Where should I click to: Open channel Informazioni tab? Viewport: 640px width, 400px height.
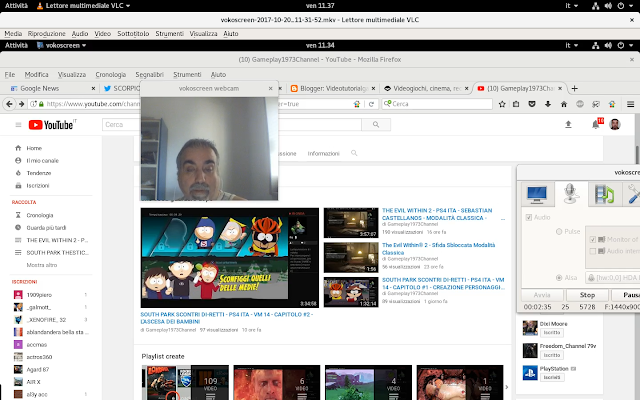[x=323, y=153]
